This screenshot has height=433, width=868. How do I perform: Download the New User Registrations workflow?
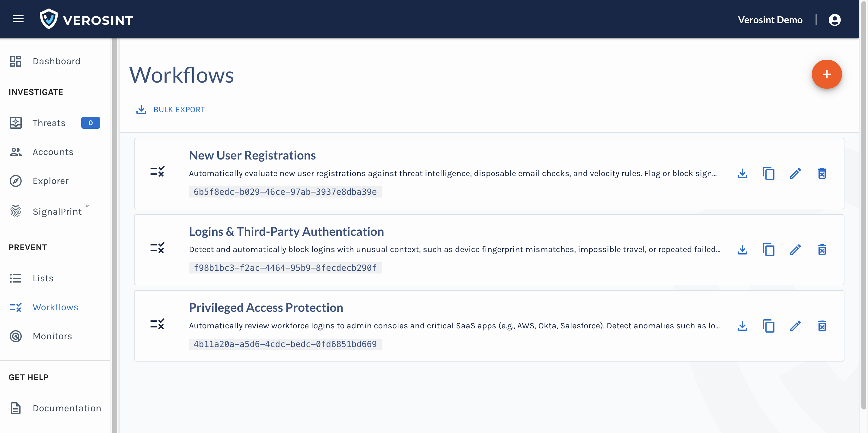click(742, 174)
